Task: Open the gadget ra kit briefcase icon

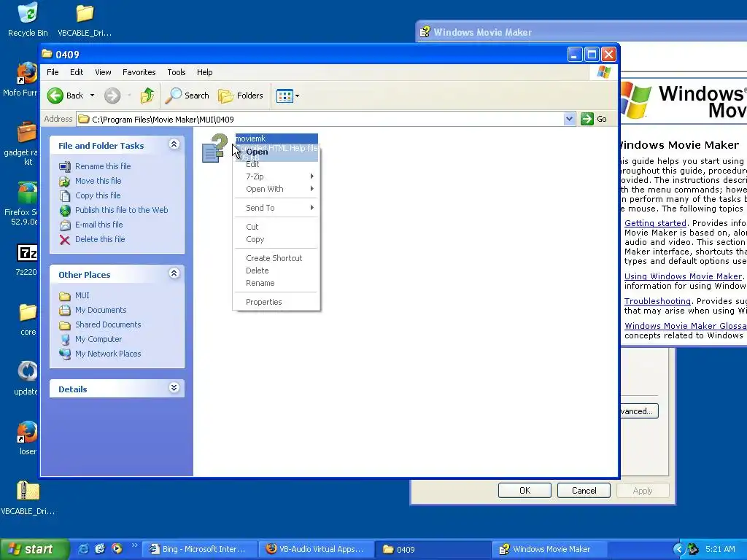Action: 27,133
